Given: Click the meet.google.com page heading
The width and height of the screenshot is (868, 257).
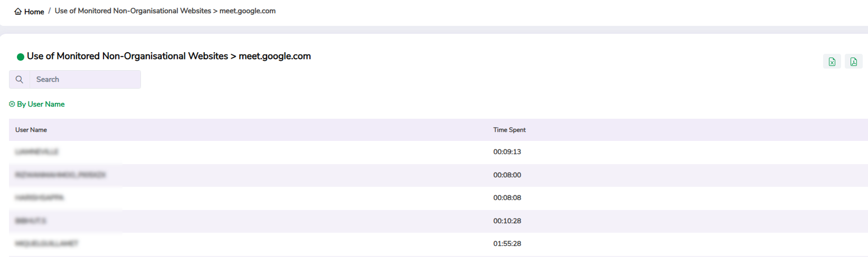Looking at the screenshot, I should pos(168,56).
